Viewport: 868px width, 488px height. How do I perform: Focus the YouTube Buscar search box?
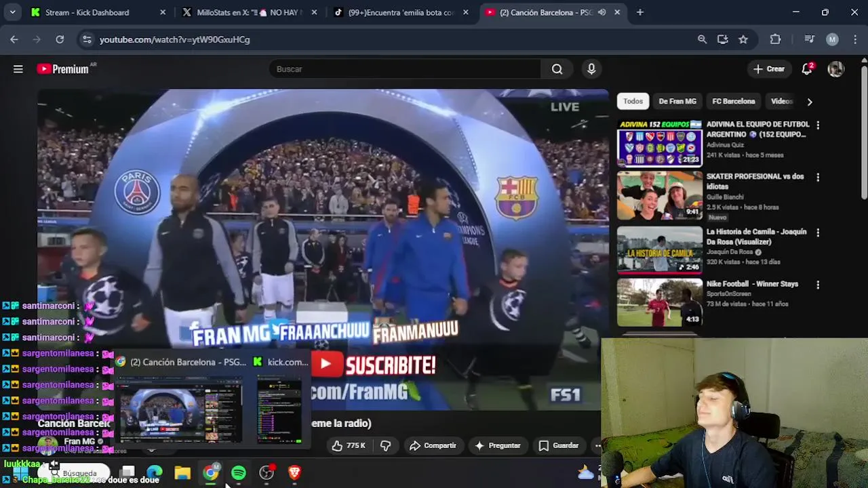[405, 69]
